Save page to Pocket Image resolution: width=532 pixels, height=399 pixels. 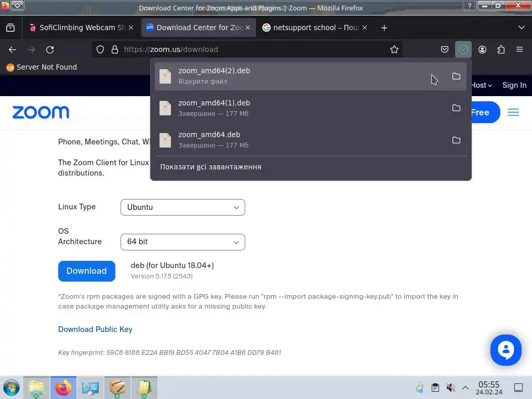445,49
